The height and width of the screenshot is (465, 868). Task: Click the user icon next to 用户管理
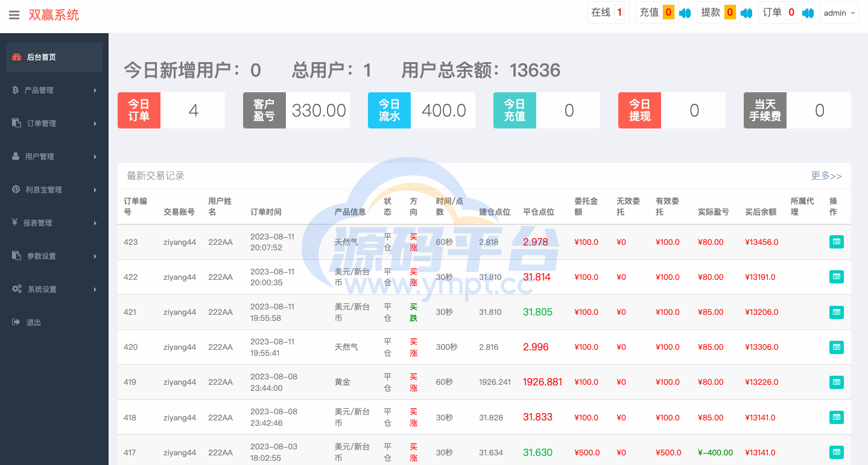[x=16, y=156]
